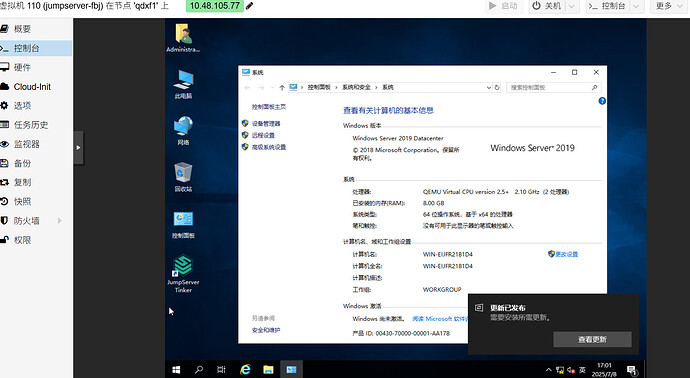Click the 更新已发布 notification title
The height and width of the screenshot is (378, 690).
coord(508,308)
